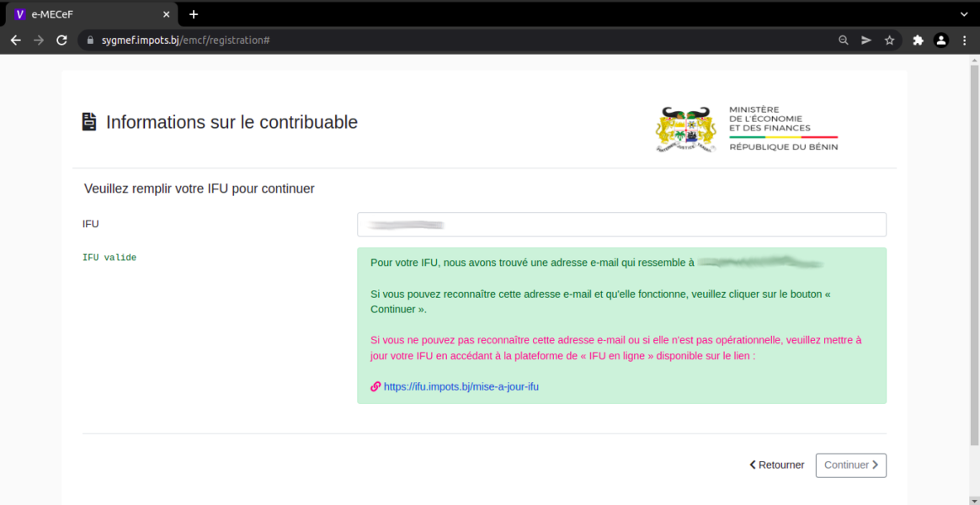
Task: Open the extensions puzzle-piece icon
Action: pos(917,40)
